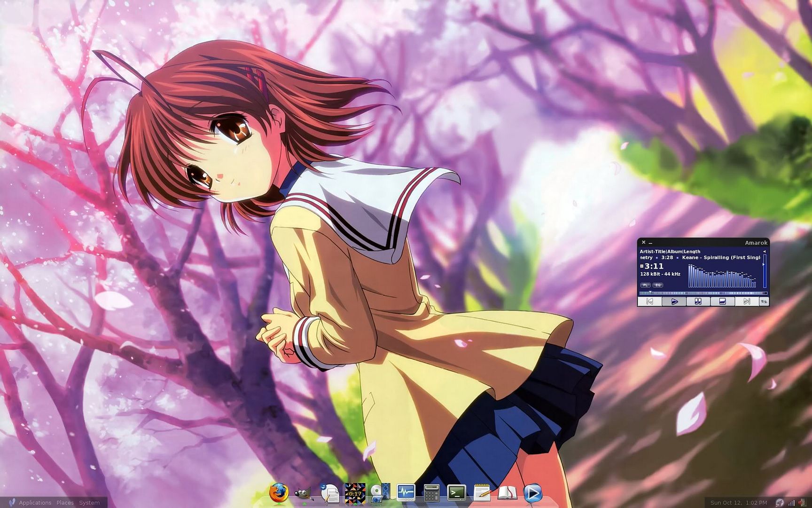This screenshot has height=508, width=812.
Task: Click the 128 kBit - 44 kHz text
Action: [x=660, y=274]
